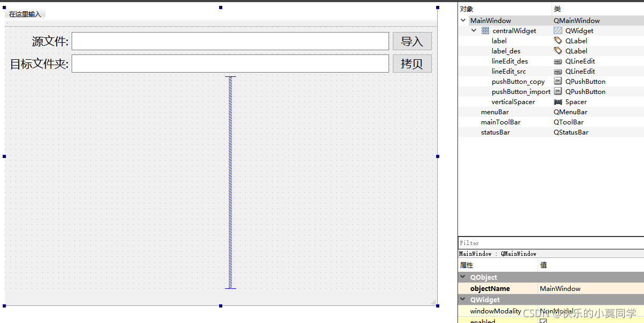Click the 源文件 line edit field
The width and height of the screenshot is (644, 323).
230,41
